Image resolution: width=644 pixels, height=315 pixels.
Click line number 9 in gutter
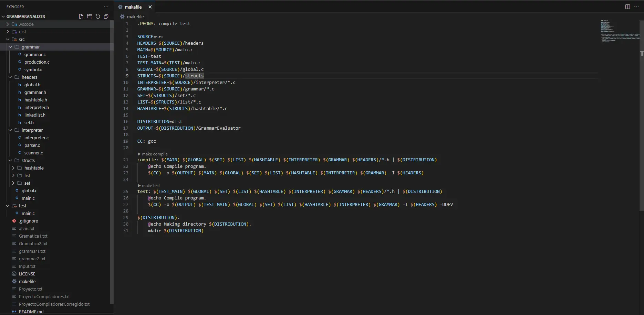(127, 76)
